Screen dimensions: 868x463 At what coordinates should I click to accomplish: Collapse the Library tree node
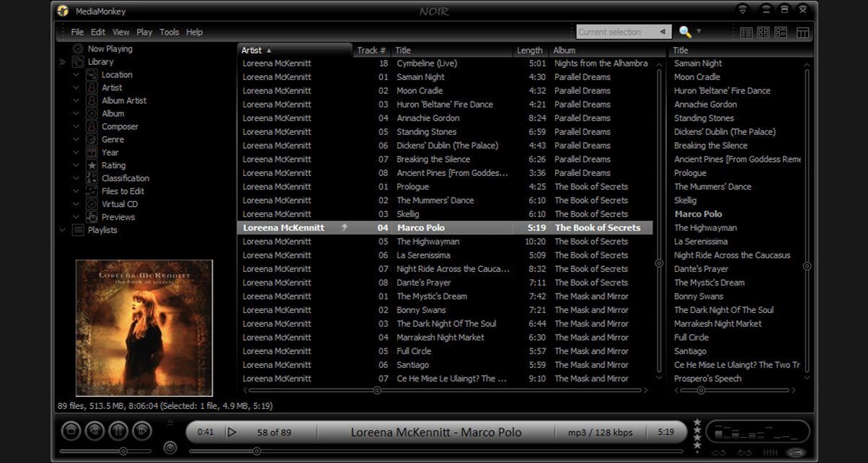click(62, 62)
